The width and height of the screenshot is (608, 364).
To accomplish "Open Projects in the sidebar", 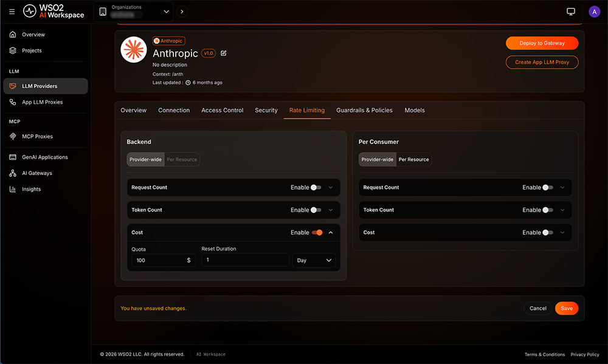I will (x=46, y=50).
